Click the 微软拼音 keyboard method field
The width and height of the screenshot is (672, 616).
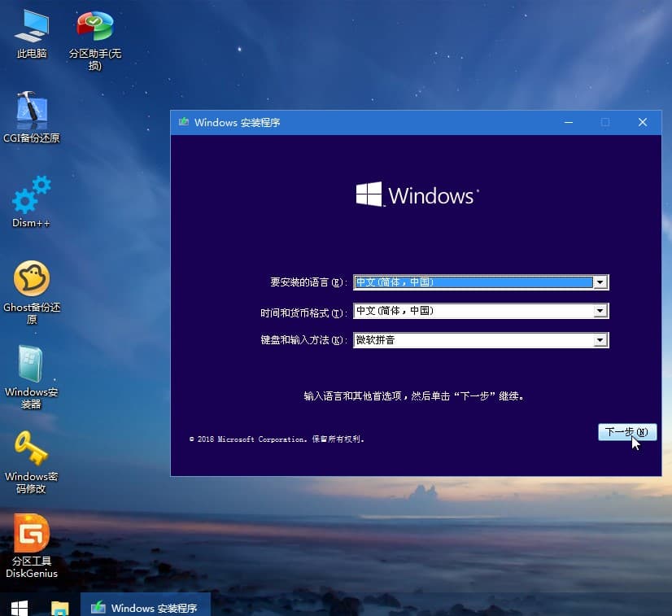pos(481,340)
